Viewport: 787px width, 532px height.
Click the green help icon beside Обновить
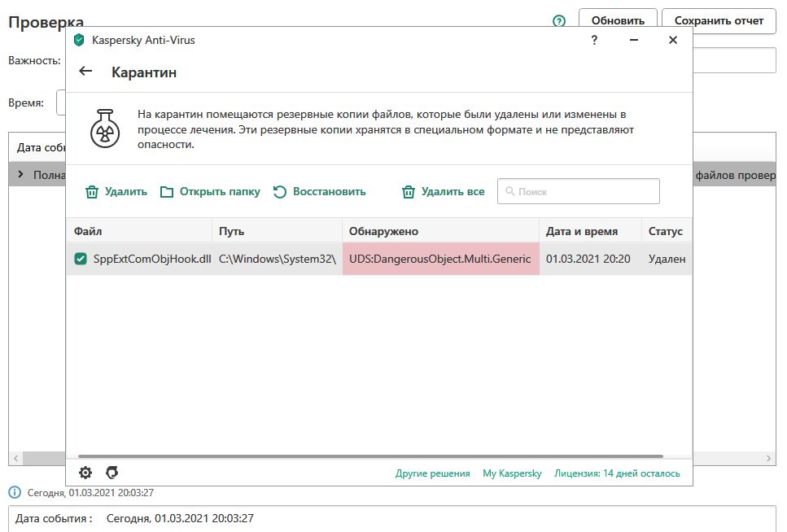[559, 21]
